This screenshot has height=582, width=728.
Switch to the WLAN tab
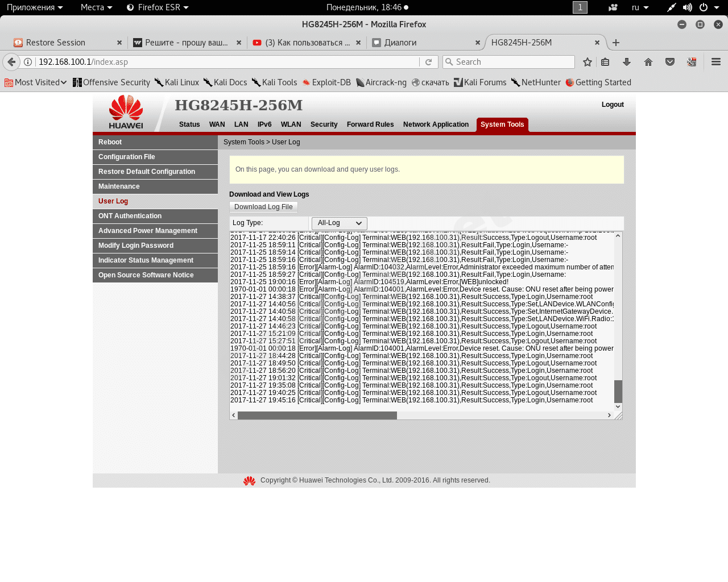[x=291, y=124]
